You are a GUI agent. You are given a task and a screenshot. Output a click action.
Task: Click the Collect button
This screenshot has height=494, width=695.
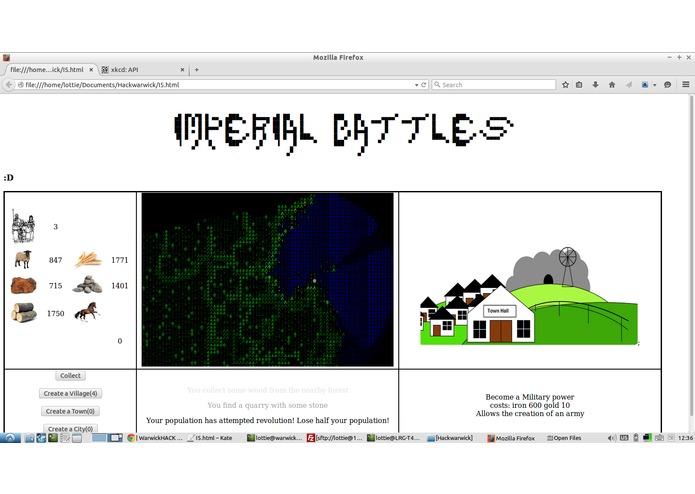[x=70, y=375]
